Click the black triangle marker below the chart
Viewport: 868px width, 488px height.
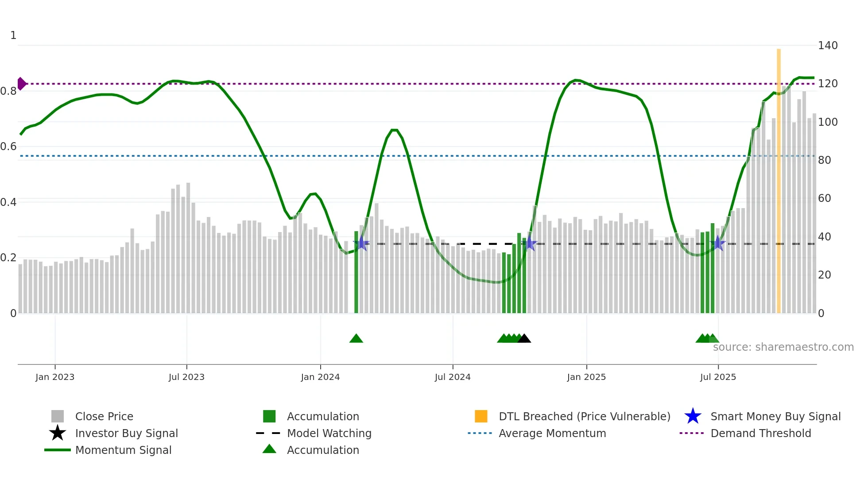(x=524, y=339)
